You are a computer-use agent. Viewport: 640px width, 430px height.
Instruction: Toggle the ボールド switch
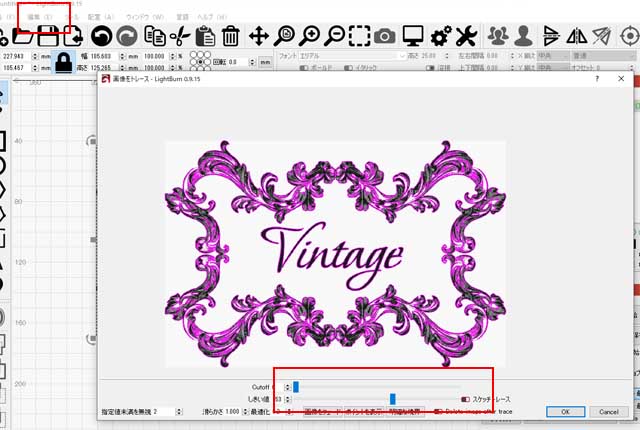303,68
